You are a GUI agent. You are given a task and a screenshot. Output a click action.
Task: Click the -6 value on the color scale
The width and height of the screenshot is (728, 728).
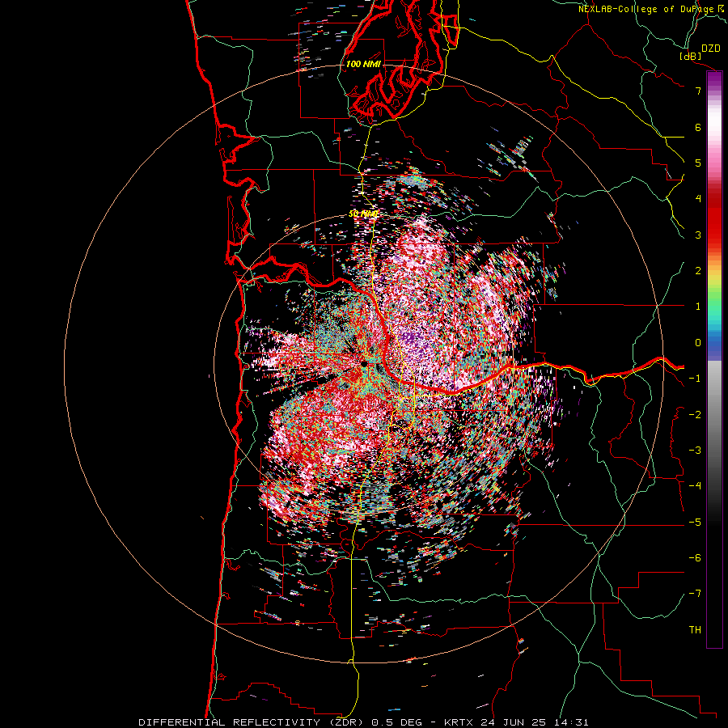click(x=695, y=558)
